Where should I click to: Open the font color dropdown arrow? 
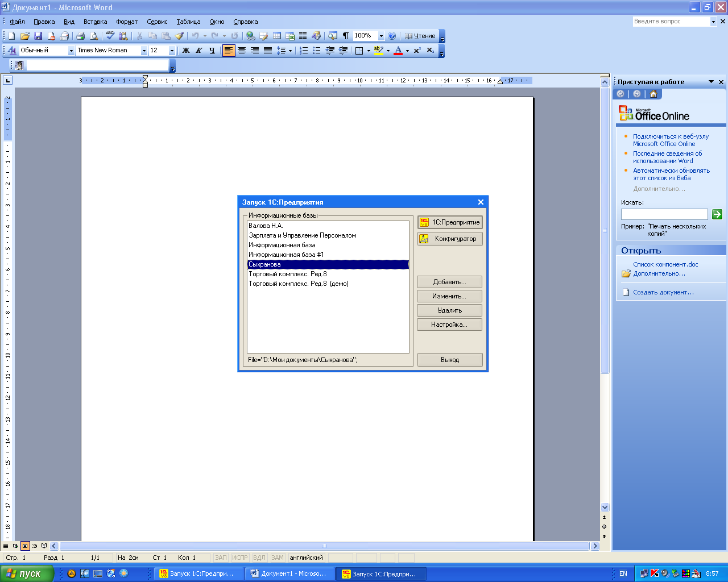407,51
